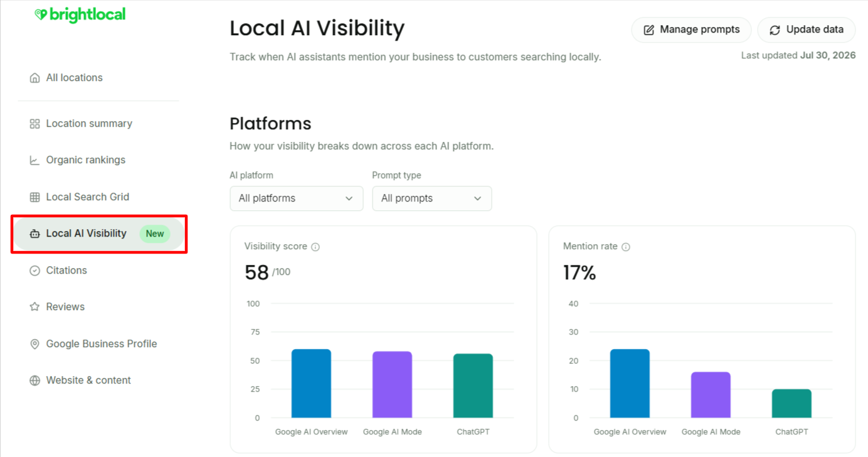Click the Location summary grid icon

34,124
